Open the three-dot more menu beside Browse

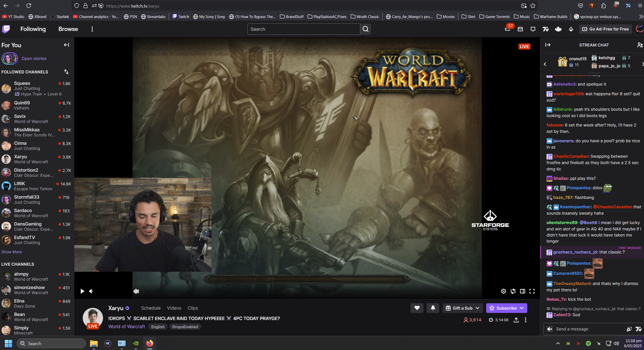[92, 29]
